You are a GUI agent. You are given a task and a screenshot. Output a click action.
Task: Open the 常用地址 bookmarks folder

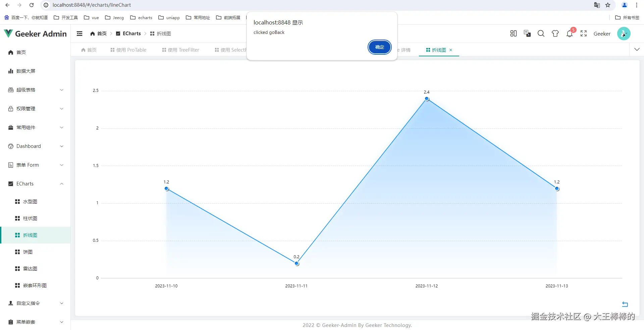click(198, 17)
